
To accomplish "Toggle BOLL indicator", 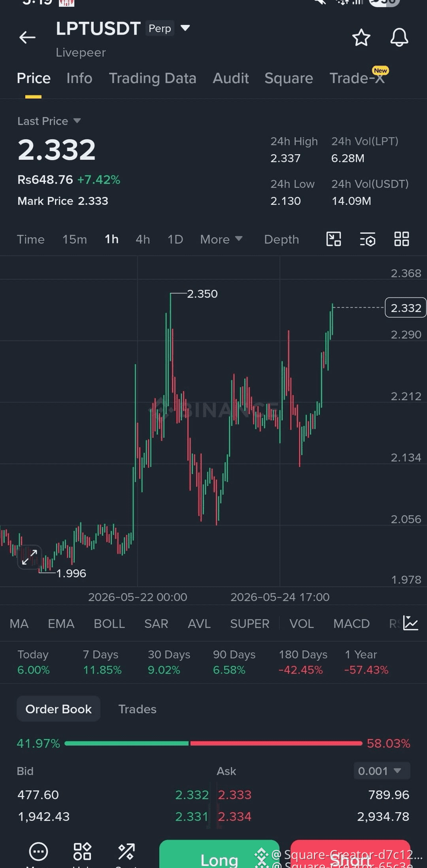I will (x=109, y=624).
